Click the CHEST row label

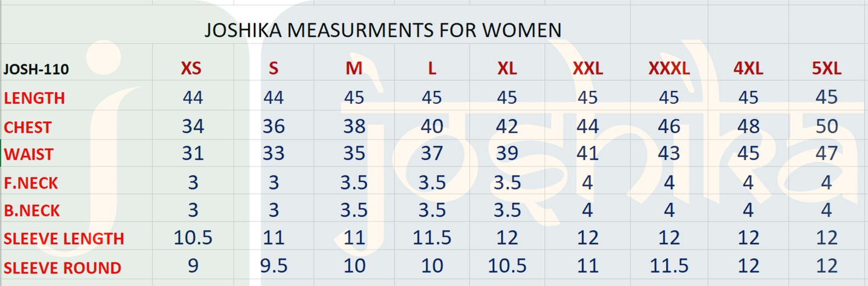click(28, 128)
